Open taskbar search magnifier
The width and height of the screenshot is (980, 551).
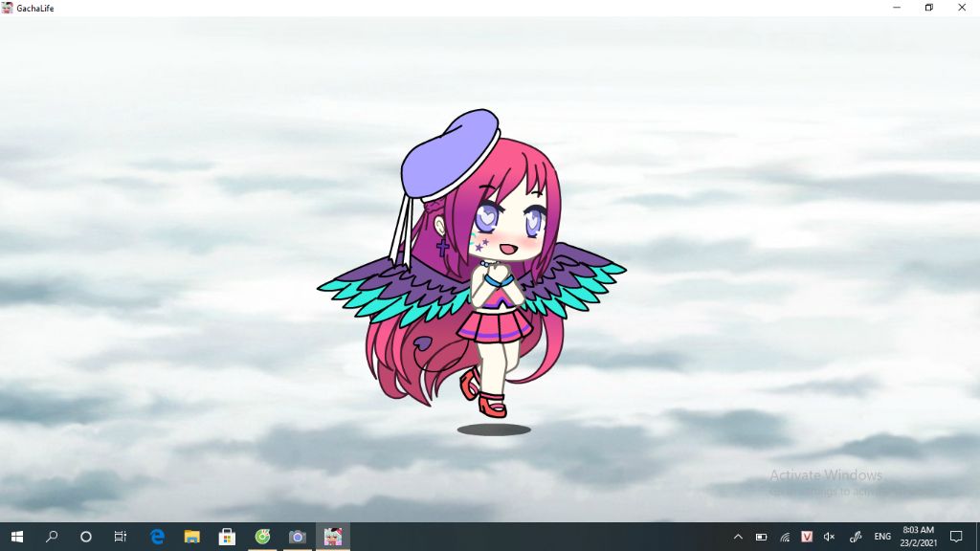(x=52, y=537)
